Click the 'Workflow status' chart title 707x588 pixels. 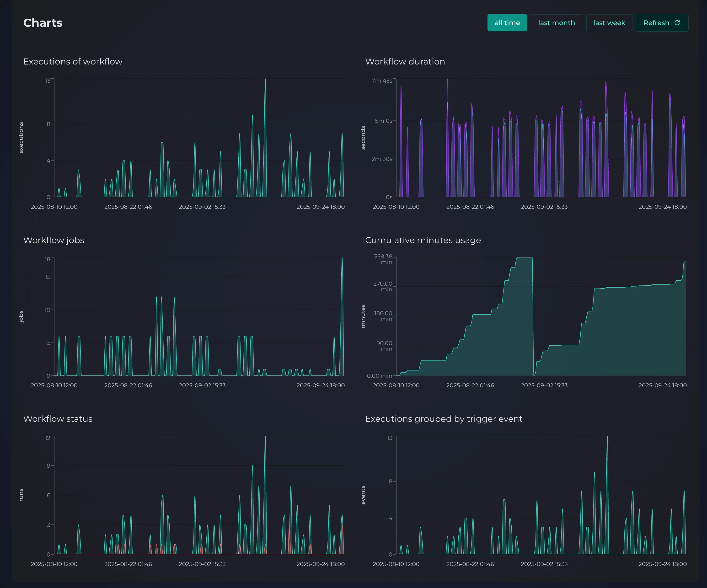pyautogui.click(x=58, y=419)
